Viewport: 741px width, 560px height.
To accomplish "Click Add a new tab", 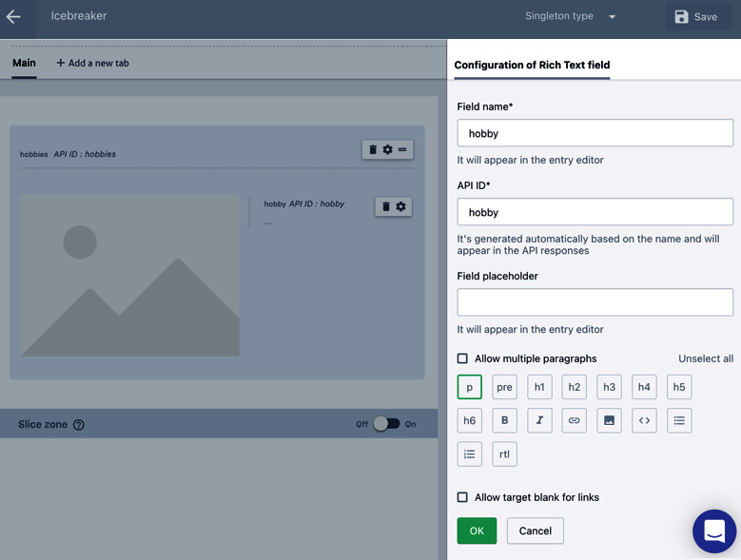I will click(x=92, y=63).
